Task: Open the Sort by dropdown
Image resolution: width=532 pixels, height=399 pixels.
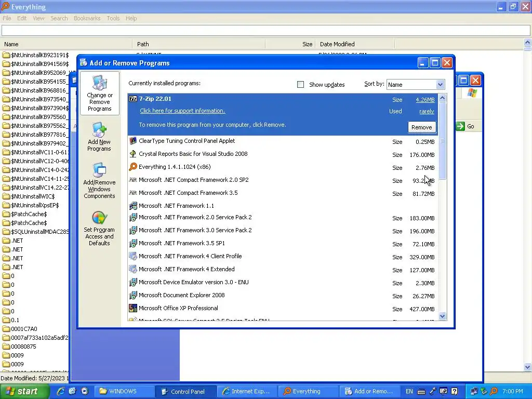Action: [x=440, y=85]
